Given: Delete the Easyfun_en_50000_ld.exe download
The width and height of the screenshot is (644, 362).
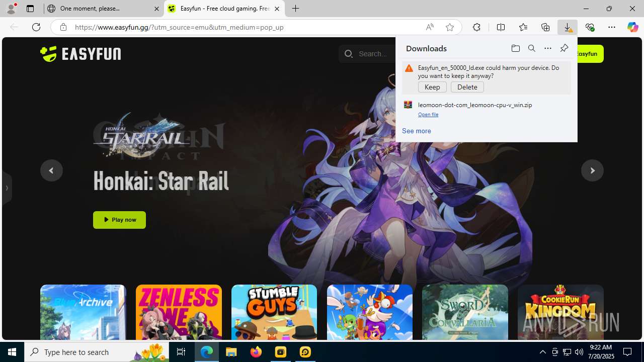Looking at the screenshot, I should (467, 87).
